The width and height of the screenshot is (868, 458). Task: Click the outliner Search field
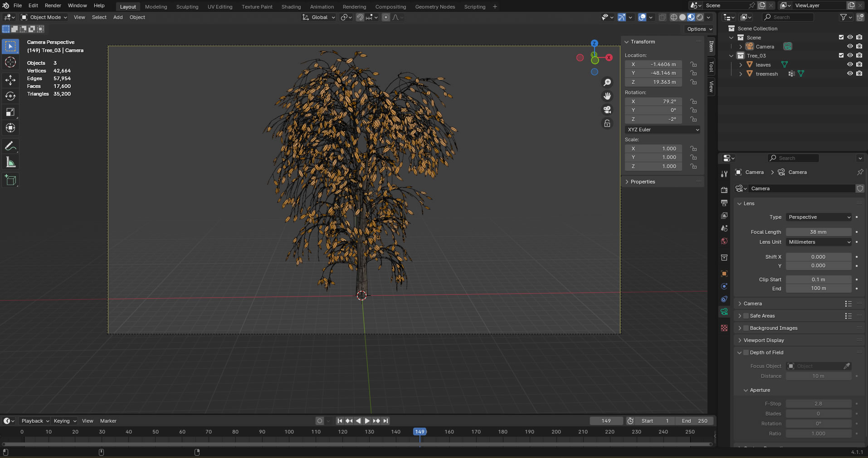(x=788, y=17)
